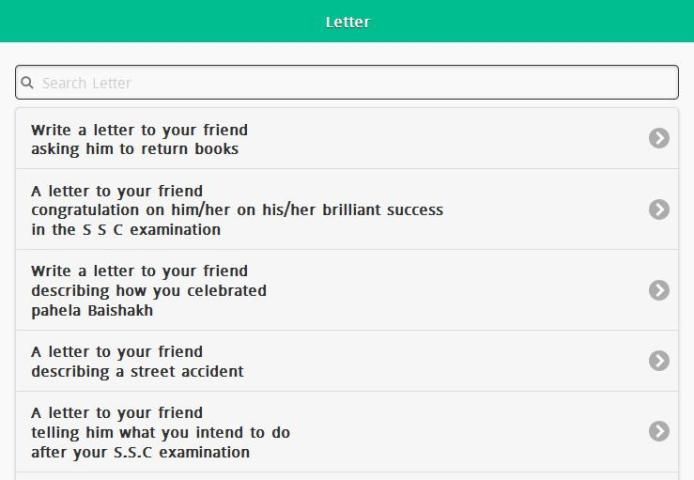Open letter asking friend to return books

300,139
